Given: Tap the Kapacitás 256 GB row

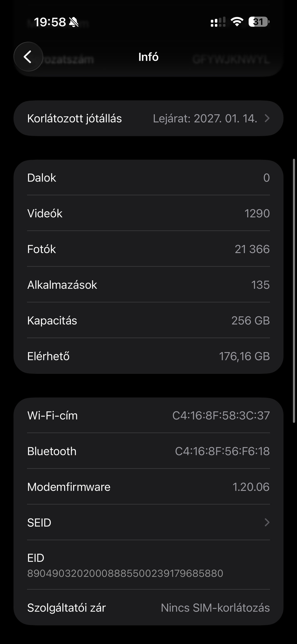Looking at the screenshot, I should tap(148, 321).
